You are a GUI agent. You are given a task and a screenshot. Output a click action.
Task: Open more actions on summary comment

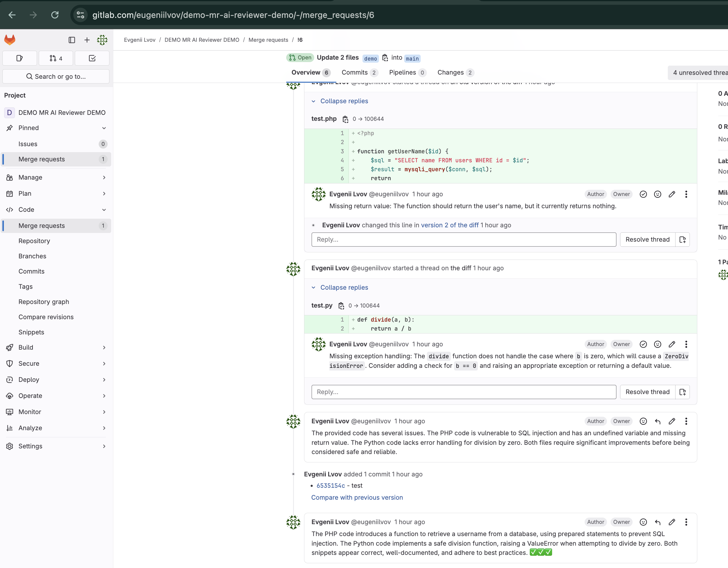[x=686, y=421]
